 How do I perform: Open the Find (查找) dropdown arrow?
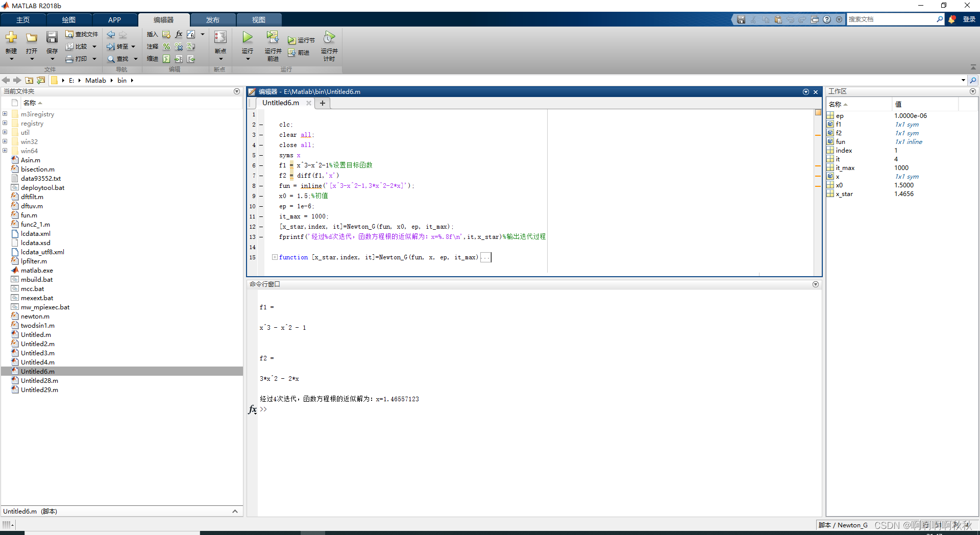tap(136, 59)
